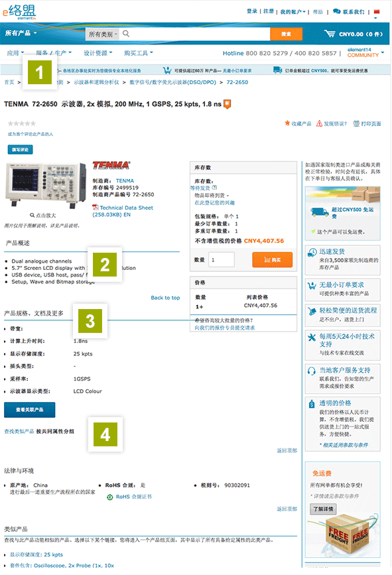This screenshot has height=575, width=392.
Task: Expand the 购买工具 menu
Action: (x=138, y=53)
